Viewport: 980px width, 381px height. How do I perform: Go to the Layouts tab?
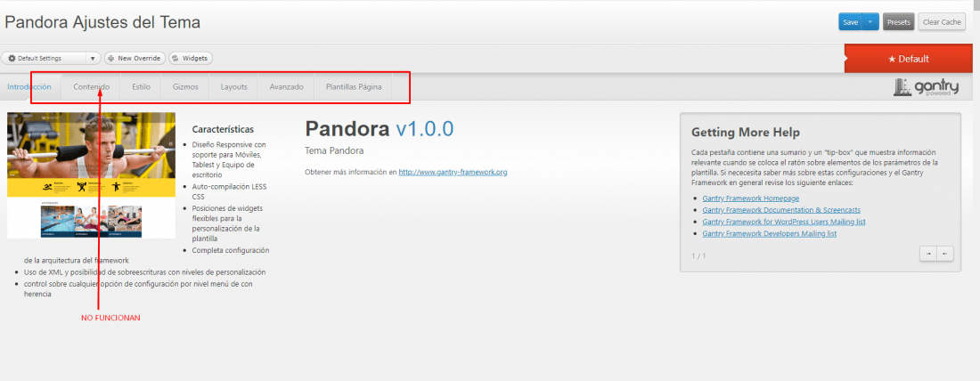tap(233, 87)
